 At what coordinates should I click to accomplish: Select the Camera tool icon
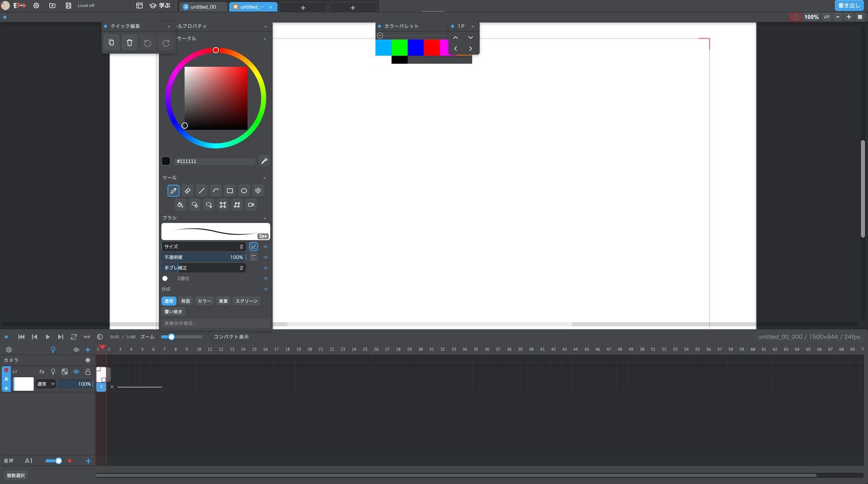click(251, 205)
